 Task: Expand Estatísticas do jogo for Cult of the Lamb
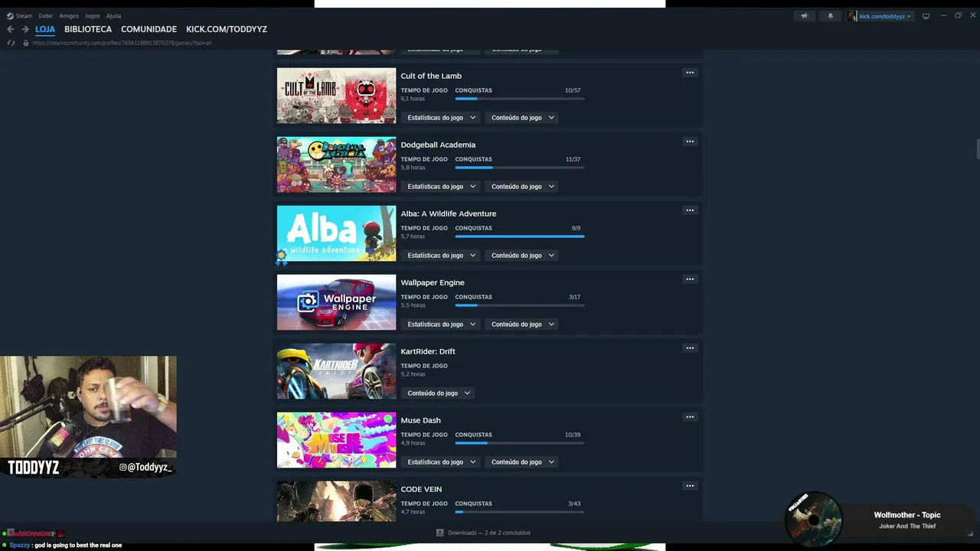pos(442,118)
